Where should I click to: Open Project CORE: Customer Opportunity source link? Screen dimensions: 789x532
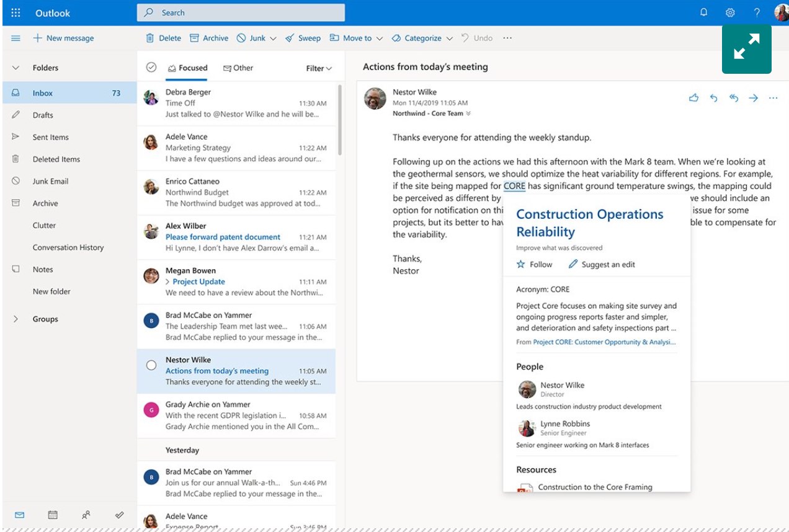point(605,342)
